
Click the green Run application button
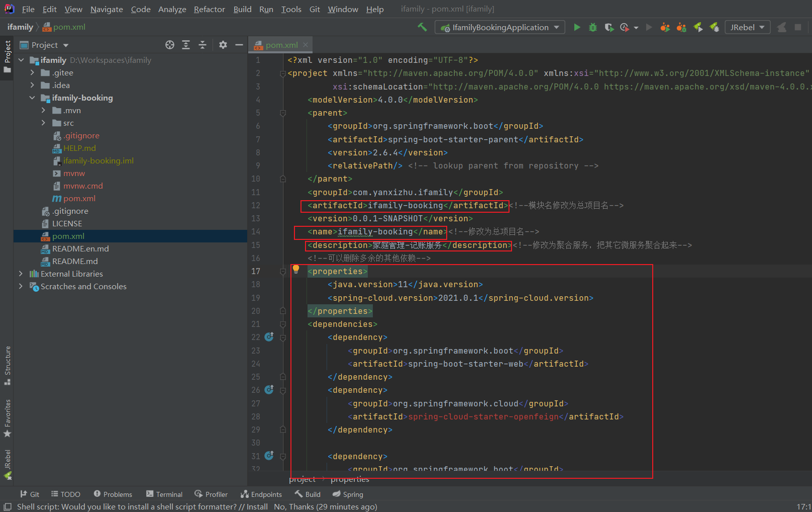[577, 27]
